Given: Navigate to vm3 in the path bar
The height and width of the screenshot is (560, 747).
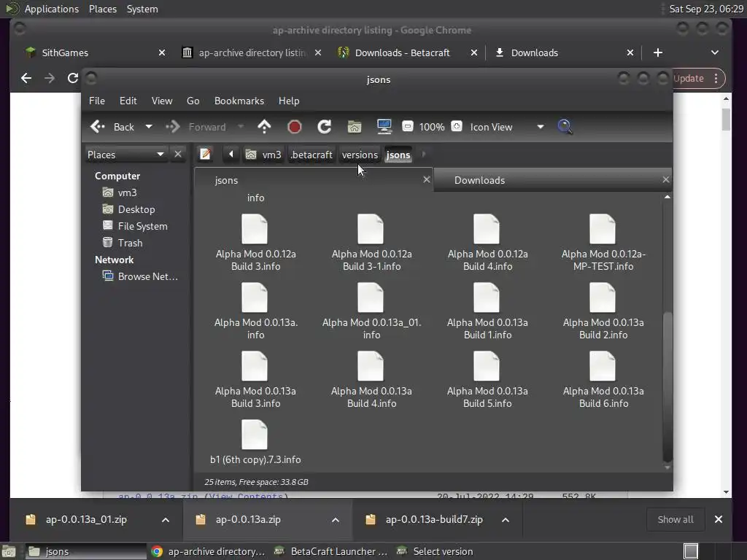Looking at the screenshot, I should pyautogui.click(x=264, y=155).
